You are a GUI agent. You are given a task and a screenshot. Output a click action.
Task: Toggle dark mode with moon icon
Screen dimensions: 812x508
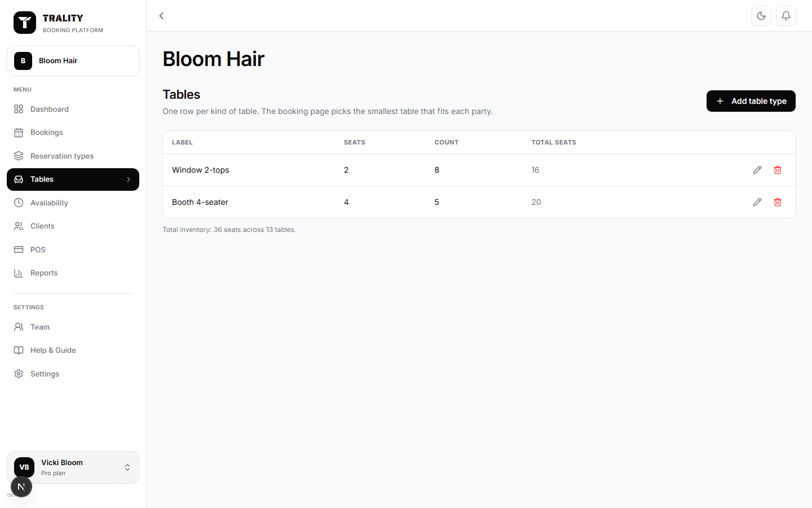point(761,16)
